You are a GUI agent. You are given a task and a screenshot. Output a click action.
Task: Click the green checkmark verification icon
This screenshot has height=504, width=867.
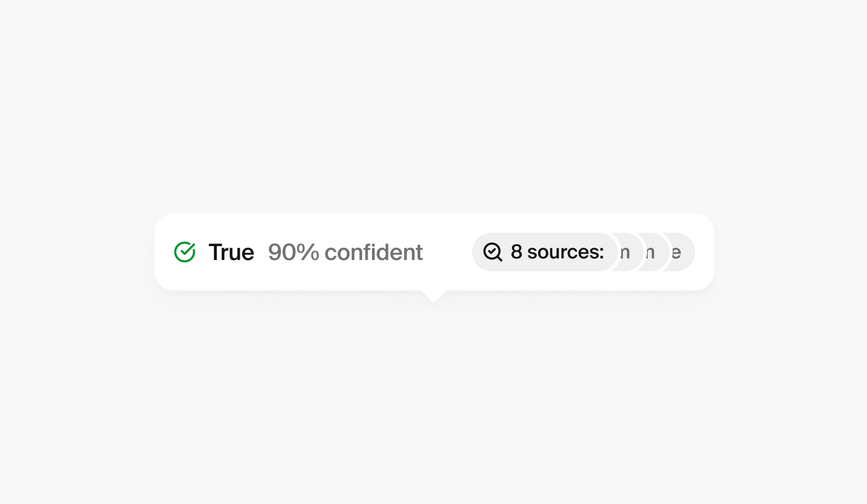pos(185,251)
